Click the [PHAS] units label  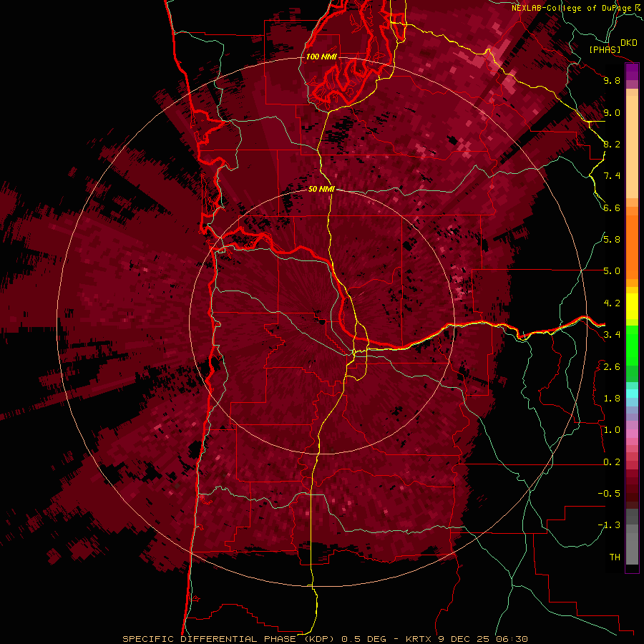click(605, 50)
